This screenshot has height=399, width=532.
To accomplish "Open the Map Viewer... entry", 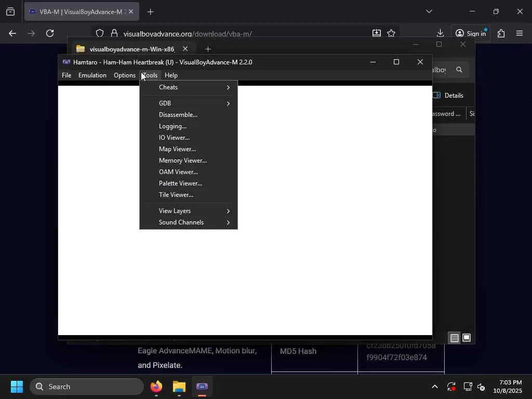I will click(x=188, y=149).
